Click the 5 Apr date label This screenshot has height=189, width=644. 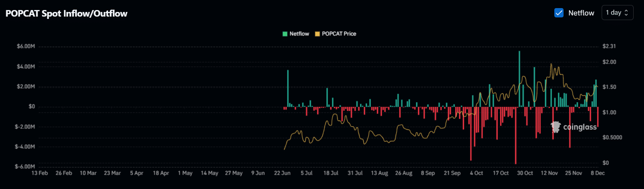click(137, 173)
